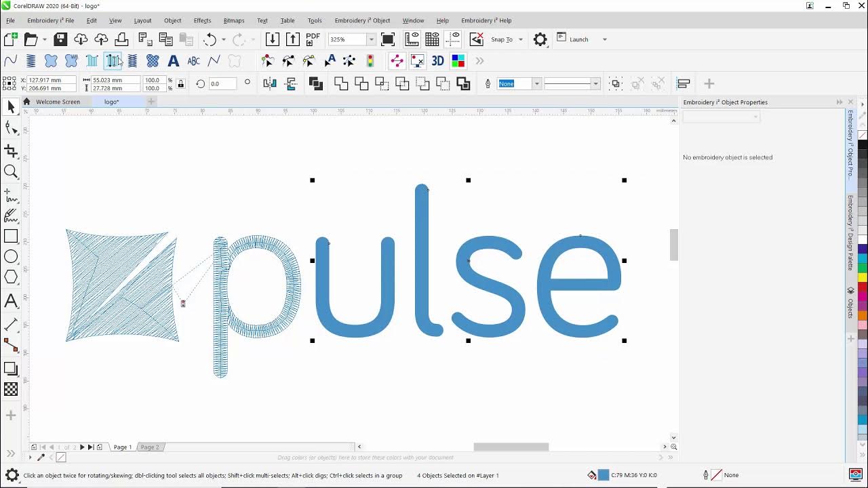868x488 pixels.
Task: Select the Rectangle tool
Action: (11, 236)
